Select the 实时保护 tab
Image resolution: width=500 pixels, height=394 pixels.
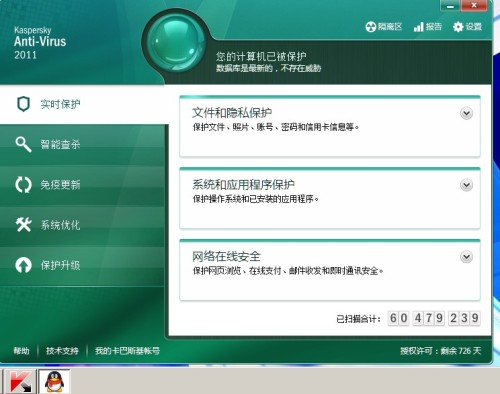[x=83, y=104]
